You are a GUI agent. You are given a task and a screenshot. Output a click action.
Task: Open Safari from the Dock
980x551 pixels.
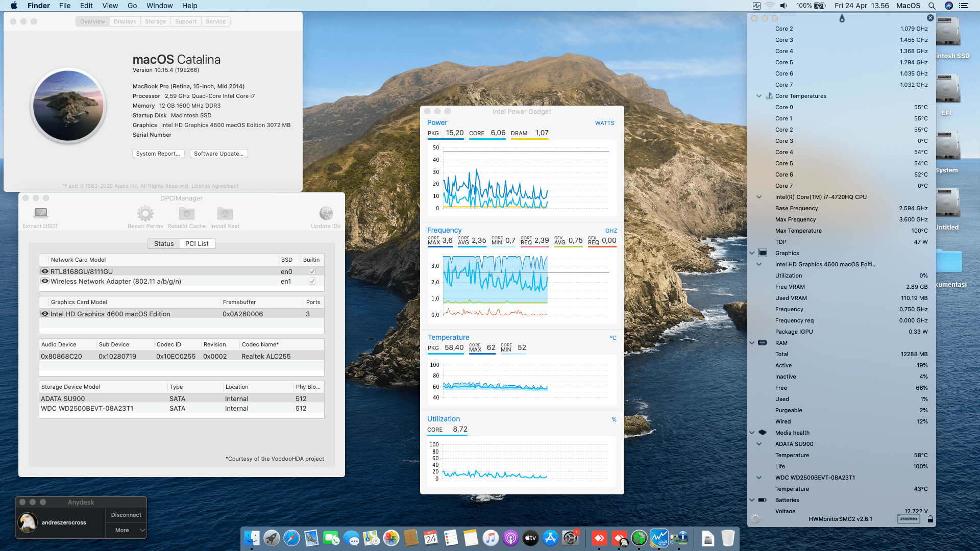291,538
